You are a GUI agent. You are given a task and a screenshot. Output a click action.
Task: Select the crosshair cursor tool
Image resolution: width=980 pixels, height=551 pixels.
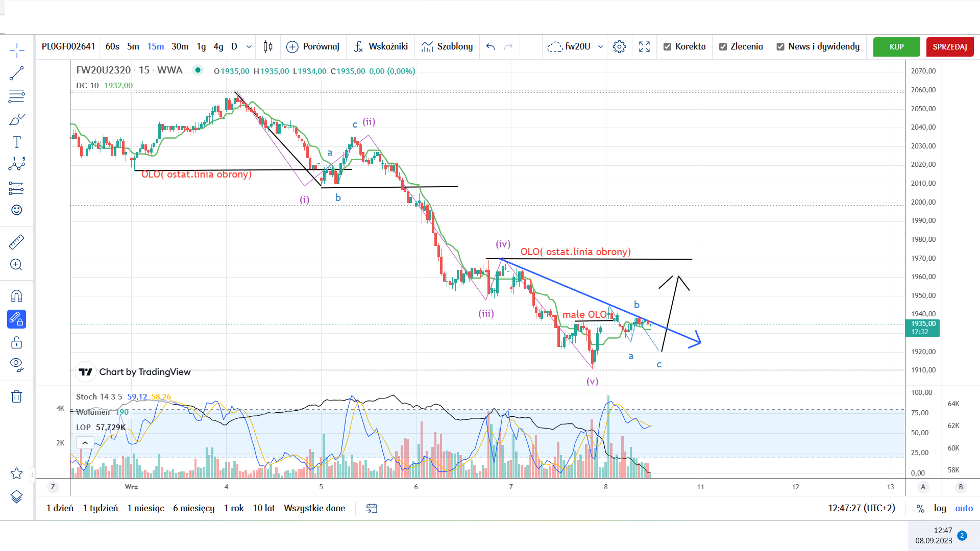coord(17,50)
